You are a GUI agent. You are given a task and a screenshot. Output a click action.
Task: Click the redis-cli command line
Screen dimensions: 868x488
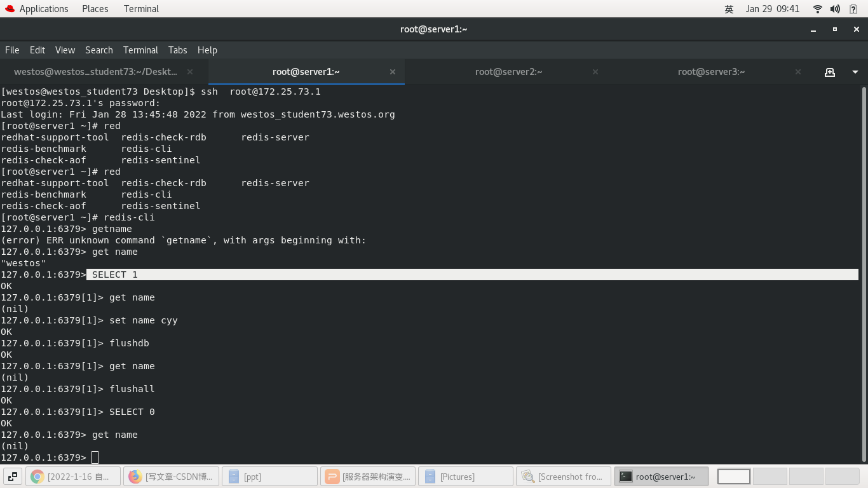tap(78, 217)
